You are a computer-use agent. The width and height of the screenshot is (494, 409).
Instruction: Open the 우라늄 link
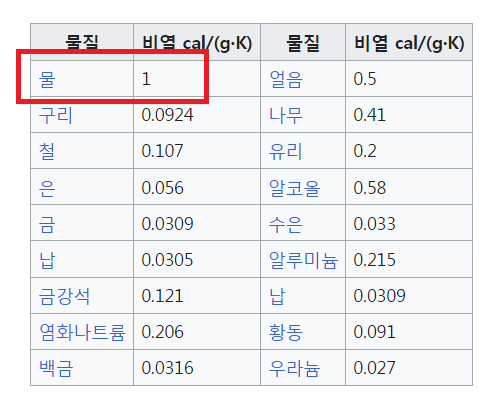point(295,368)
